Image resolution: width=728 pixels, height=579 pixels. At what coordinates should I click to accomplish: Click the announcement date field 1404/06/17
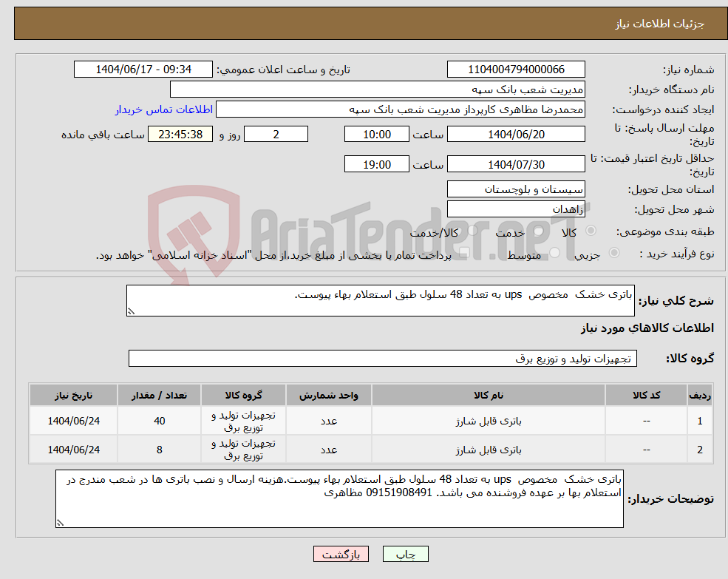click(143, 69)
